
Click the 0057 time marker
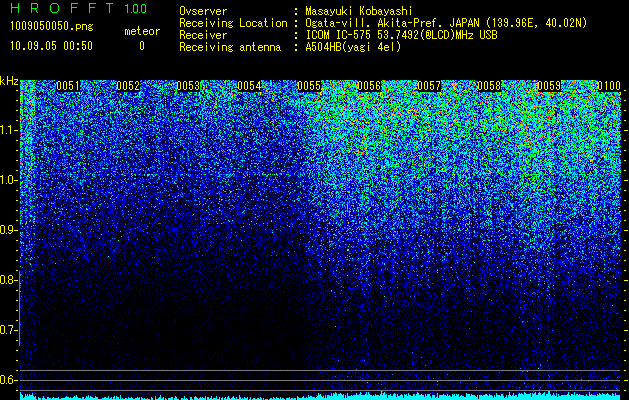[429, 86]
